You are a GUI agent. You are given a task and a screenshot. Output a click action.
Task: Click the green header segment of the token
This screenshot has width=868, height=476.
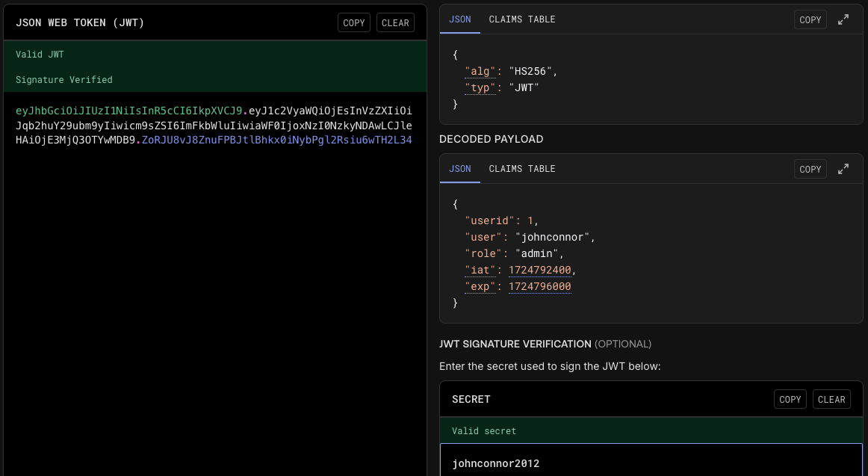[128, 111]
